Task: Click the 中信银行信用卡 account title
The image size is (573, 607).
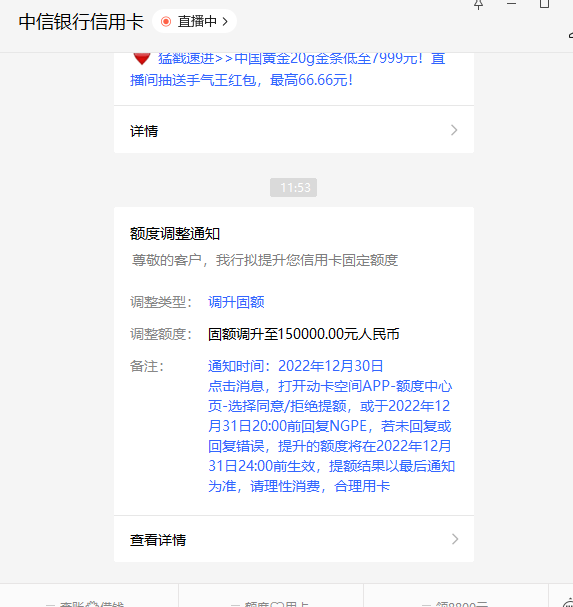Action: (81, 21)
